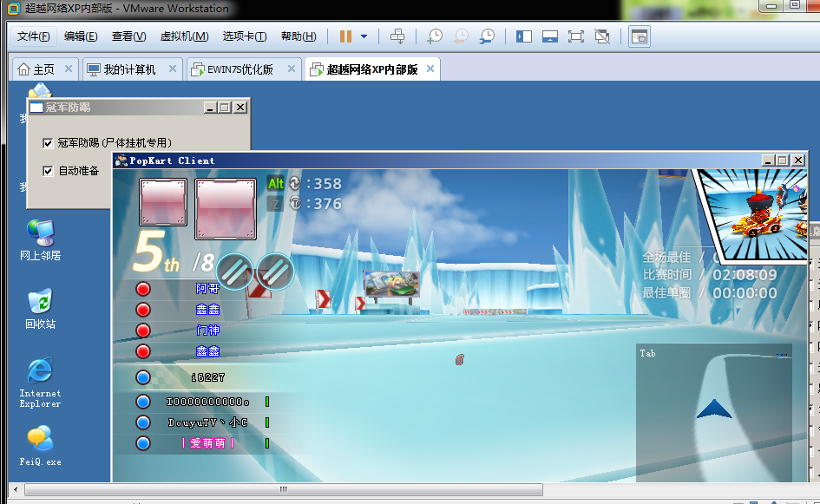Click the Unity mode toolbar icon
This screenshot has width=820, height=504.
point(602,36)
